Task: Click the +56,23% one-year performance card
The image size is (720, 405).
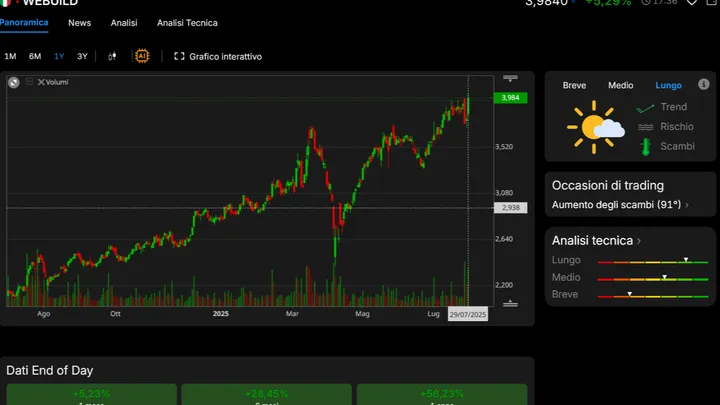Action: tap(442, 394)
